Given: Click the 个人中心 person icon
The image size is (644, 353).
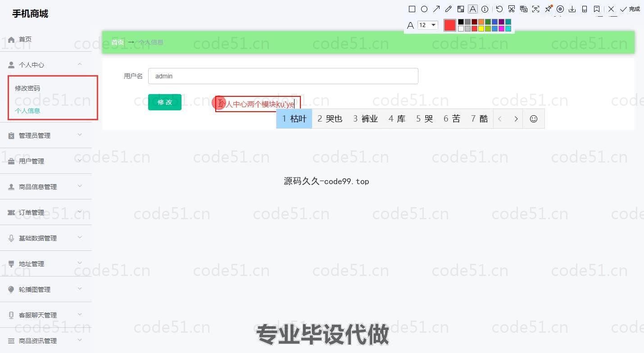Looking at the screenshot, I should click(x=11, y=65).
